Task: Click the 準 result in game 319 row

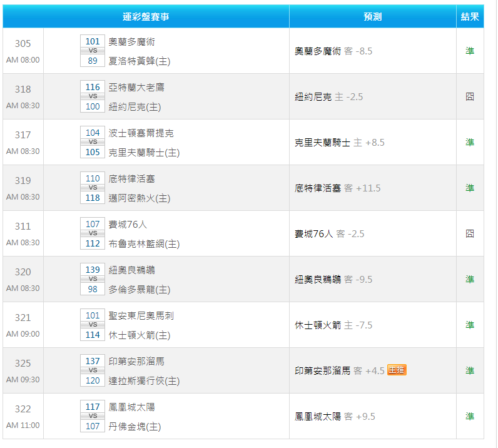Action: [470, 188]
